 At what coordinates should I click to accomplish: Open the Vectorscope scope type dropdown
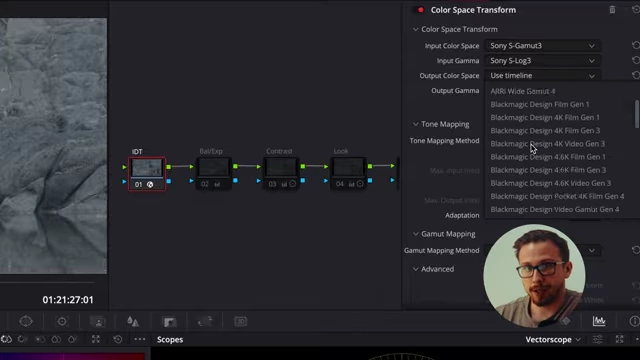(553, 339)
